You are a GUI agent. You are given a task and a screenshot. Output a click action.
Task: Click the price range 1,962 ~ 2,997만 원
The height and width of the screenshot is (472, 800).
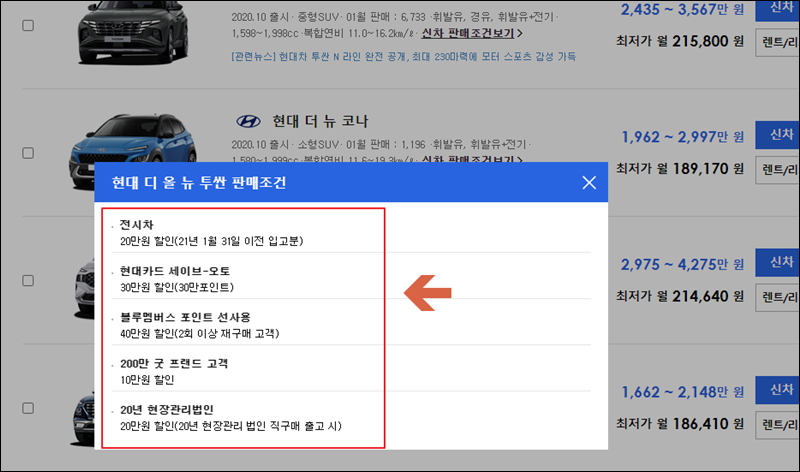pyautogui.click(x=682, y=137)
